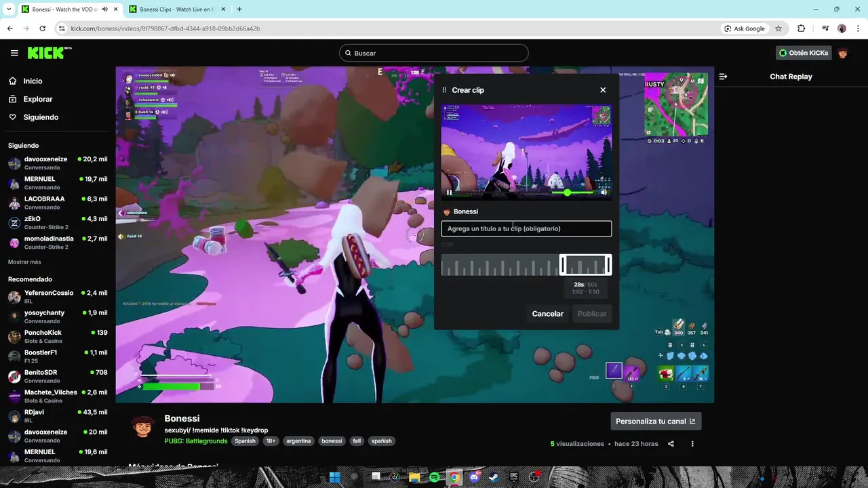This screenshot has width=868, height=488.
Task: Click the clip timeline waveform track
Action: [x=526, y=265]
